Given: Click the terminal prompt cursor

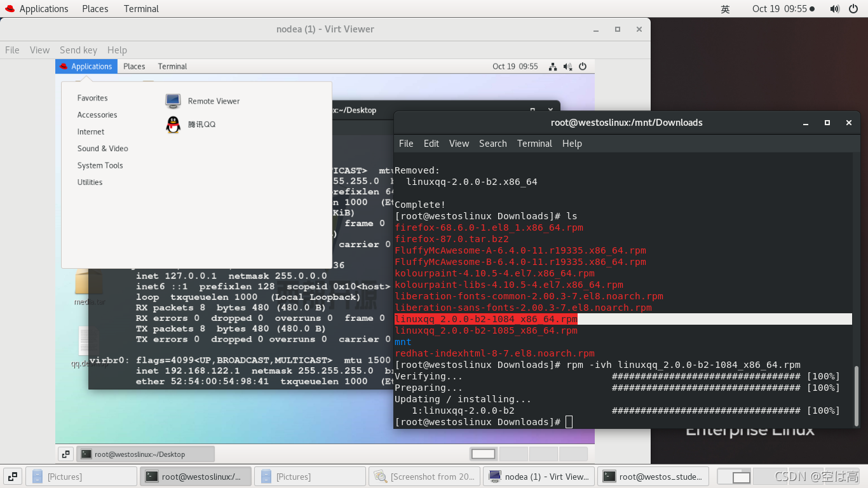Looking at the screenshot, I should 569,422.
